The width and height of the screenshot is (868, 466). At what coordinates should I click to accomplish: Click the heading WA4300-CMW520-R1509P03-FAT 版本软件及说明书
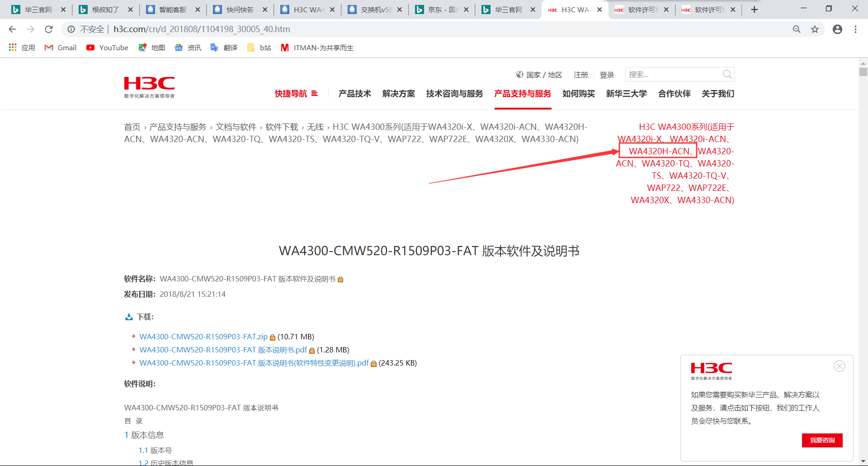coord(429,251)
